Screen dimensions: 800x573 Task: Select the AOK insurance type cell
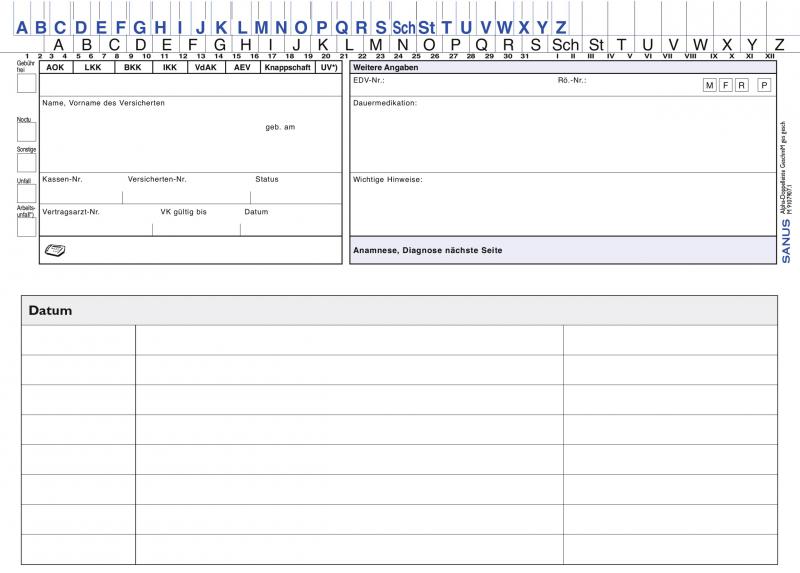[x=56, y=67]
